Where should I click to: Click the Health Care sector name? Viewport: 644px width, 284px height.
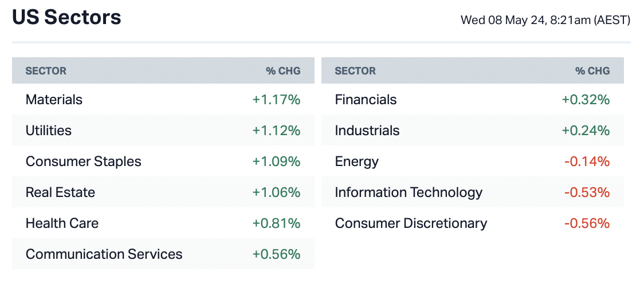(x=62, y=223)
